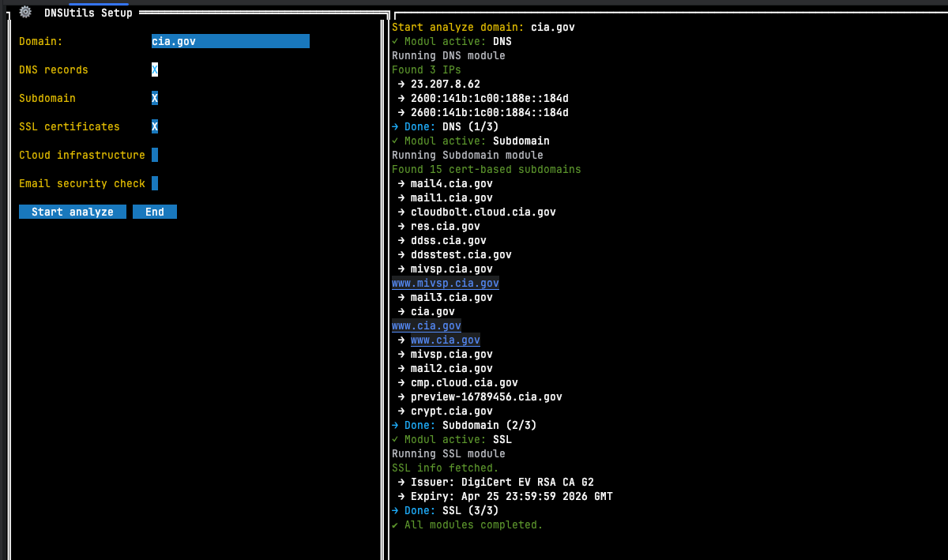Enable the Cloud infrastructure checkbox
Image resolution: width=948 pixels, height=560 pixels.
[x=155, y=155]
